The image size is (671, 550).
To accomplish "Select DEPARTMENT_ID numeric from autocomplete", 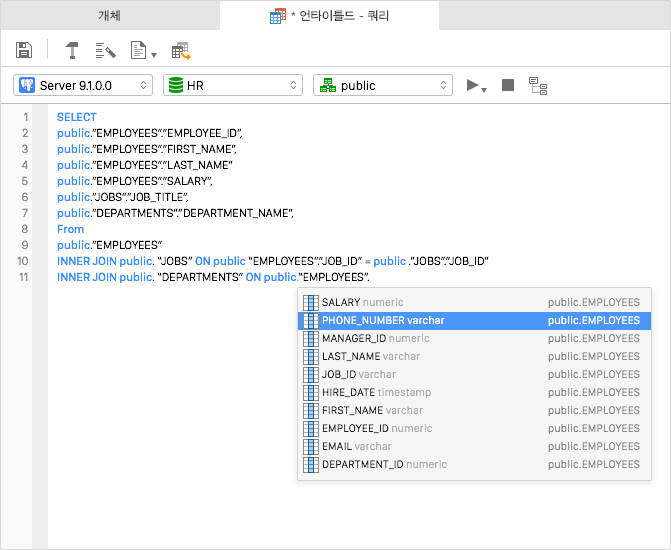I will click(x=384, y=464).
